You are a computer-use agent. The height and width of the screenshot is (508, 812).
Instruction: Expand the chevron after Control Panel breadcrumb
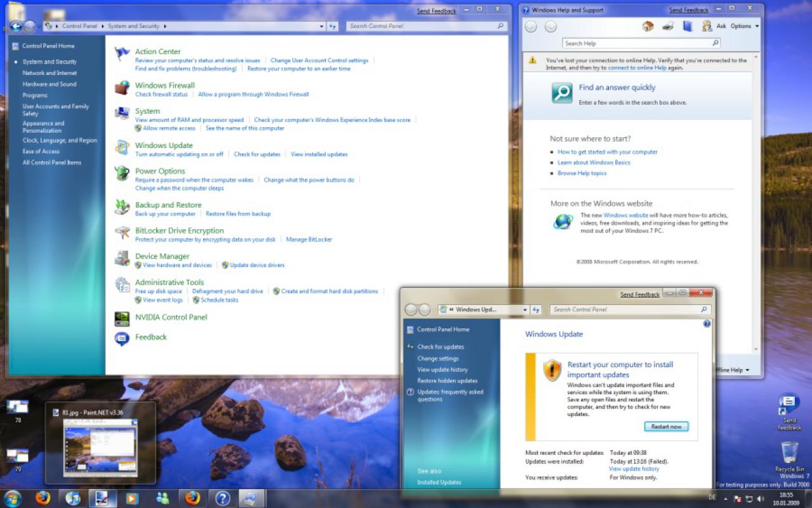tap(101, 26)
